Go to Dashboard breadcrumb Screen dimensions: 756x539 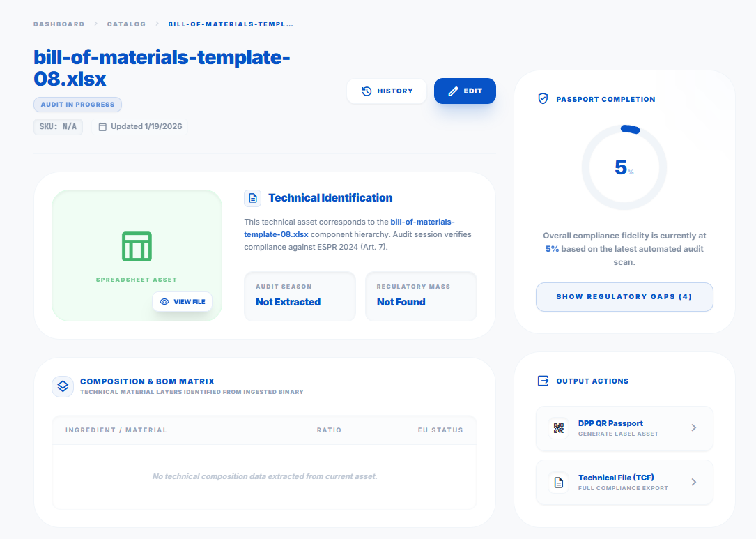pos(59,24)
